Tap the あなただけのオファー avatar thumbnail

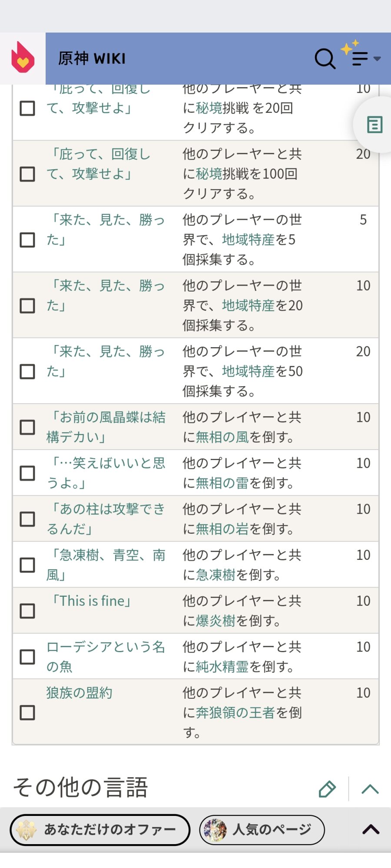pos(26,830)
